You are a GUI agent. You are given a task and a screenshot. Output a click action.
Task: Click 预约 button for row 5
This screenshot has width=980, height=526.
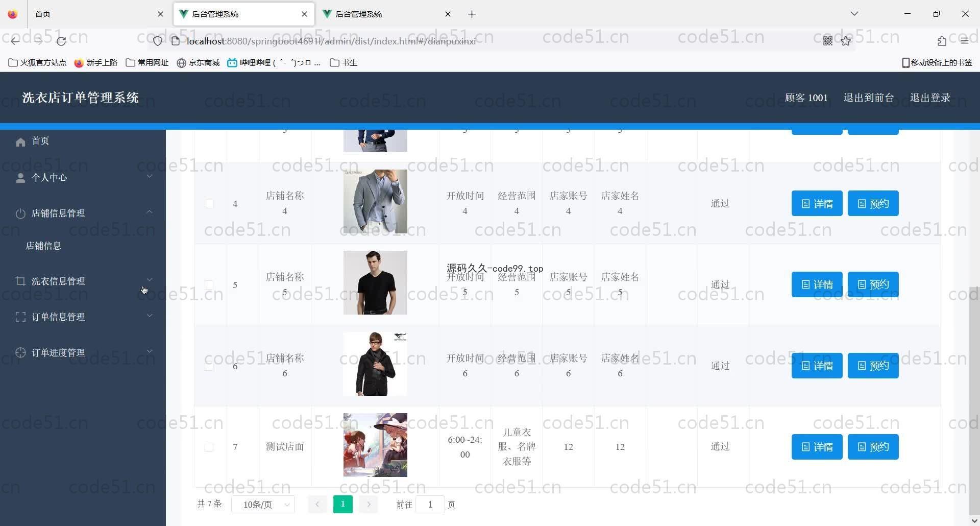coord(873,284)
